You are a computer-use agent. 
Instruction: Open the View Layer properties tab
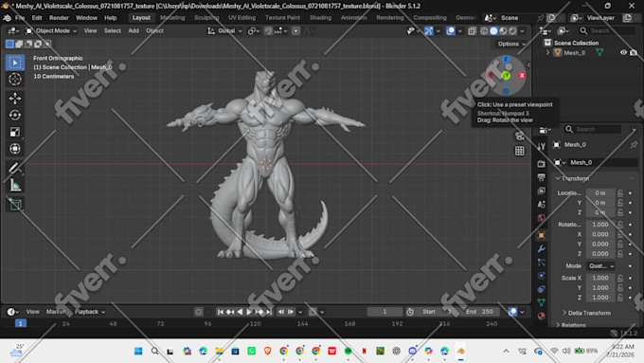tap(542, 191)
